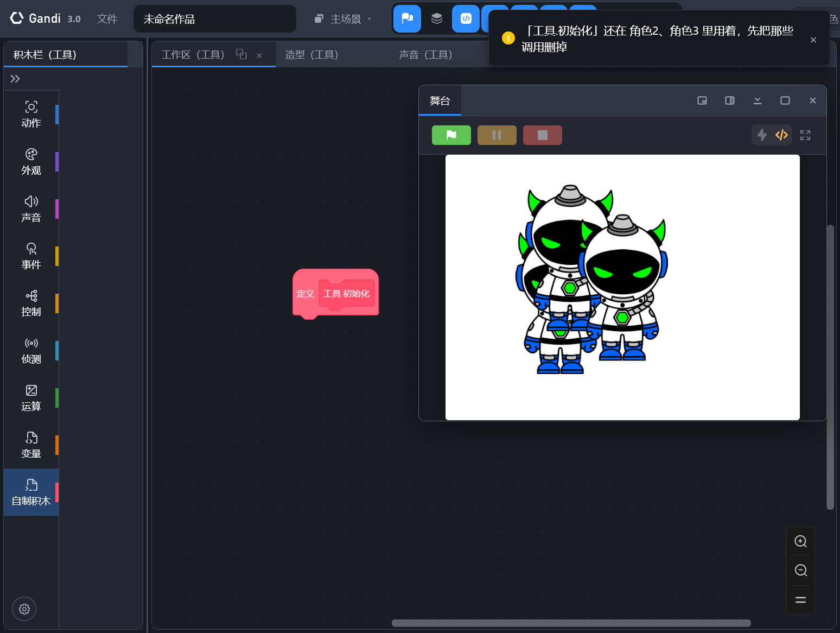Open the 侦测 (Sensing) block category
Viewport: 840px width, 633px height.
(31, 351)
